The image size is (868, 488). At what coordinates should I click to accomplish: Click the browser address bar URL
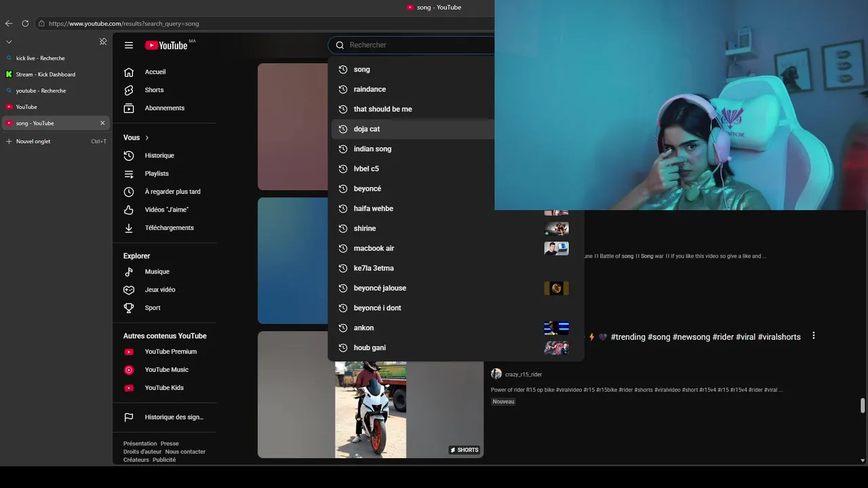click(123, 24)
